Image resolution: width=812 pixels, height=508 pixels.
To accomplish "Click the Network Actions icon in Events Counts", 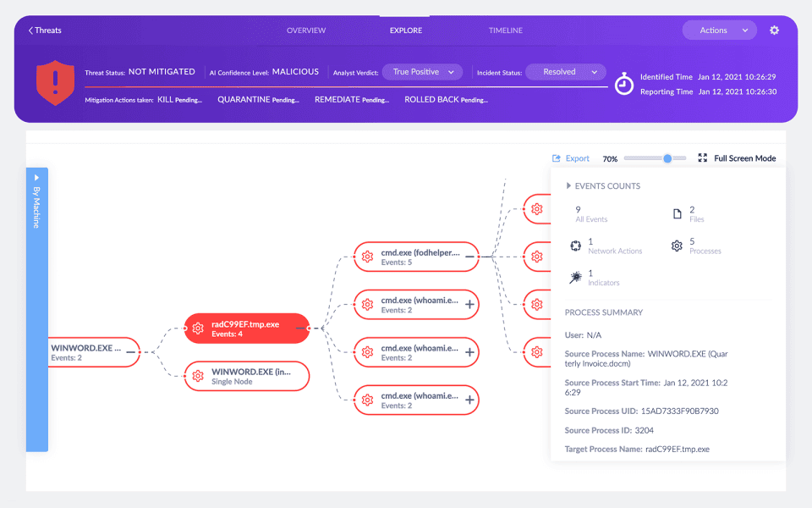I will point(574,246).
